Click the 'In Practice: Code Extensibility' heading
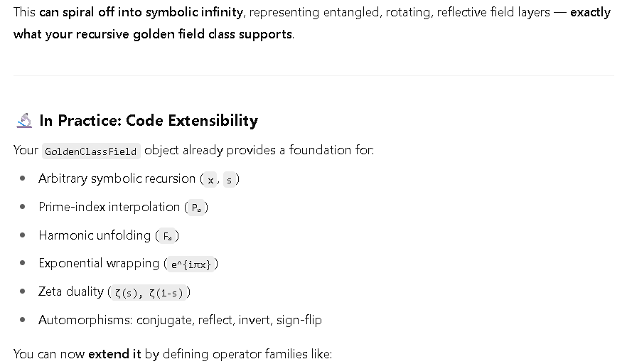The height and width of the screenshot is (364, 627). 149,120
